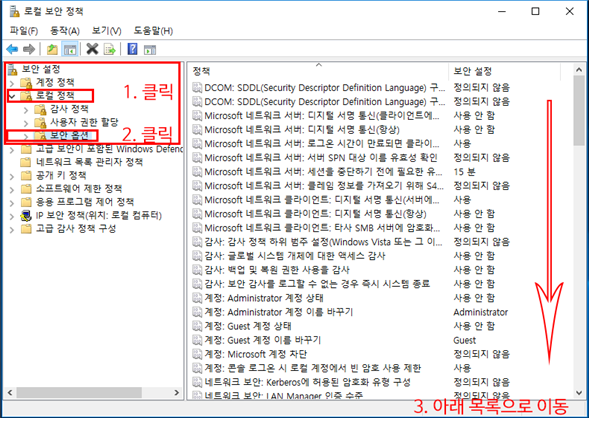589x422 pixels.
Task: Click the tree pane scroll left arrow
Action: (x=10, y=393)
